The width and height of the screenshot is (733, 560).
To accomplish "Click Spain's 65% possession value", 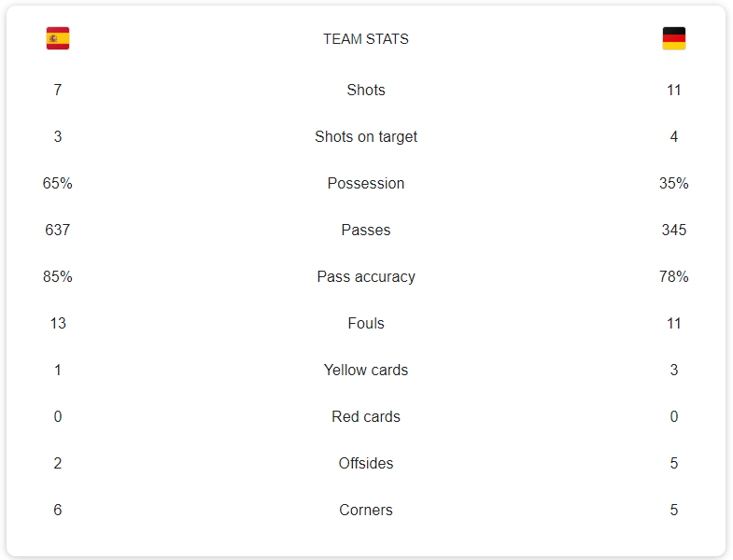I will click(x=58, y=183).
